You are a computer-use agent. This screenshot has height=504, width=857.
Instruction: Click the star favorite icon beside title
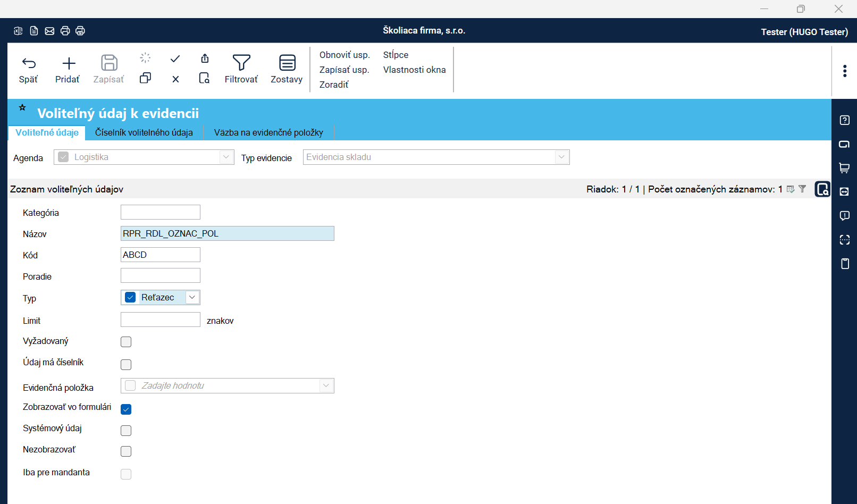[x=22, y=108]
